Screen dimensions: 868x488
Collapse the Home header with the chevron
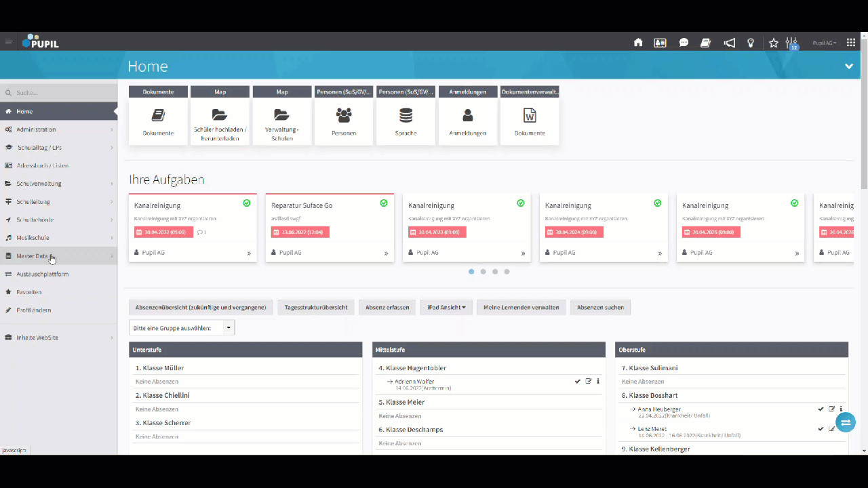point(848,66)
